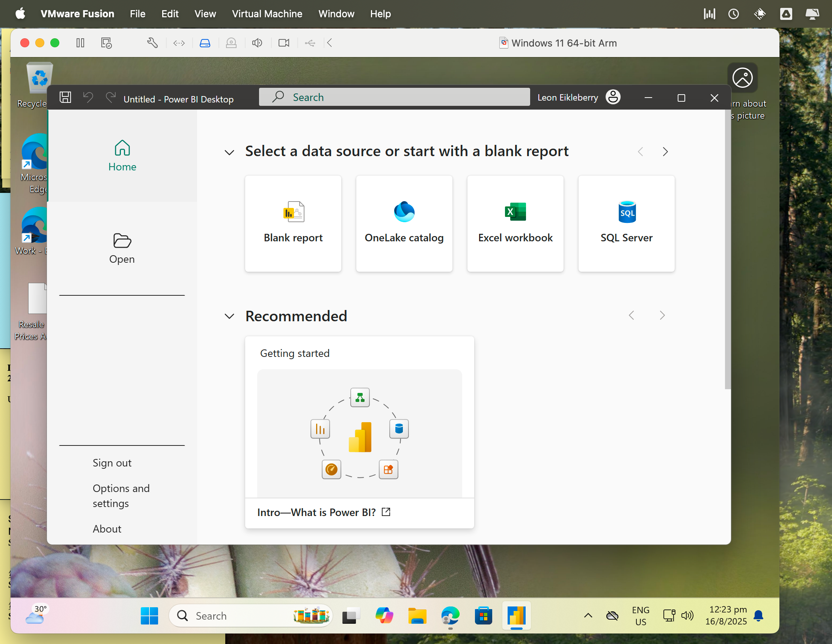Collapse the Recommended section
The image size is (832, 644).
click(229, 316)
